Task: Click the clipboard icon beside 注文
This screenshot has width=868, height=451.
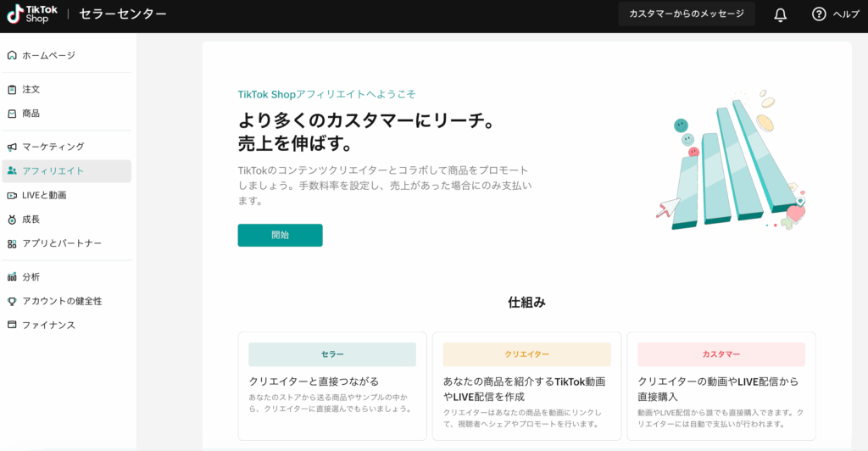Action: click(x=12, y=89)
